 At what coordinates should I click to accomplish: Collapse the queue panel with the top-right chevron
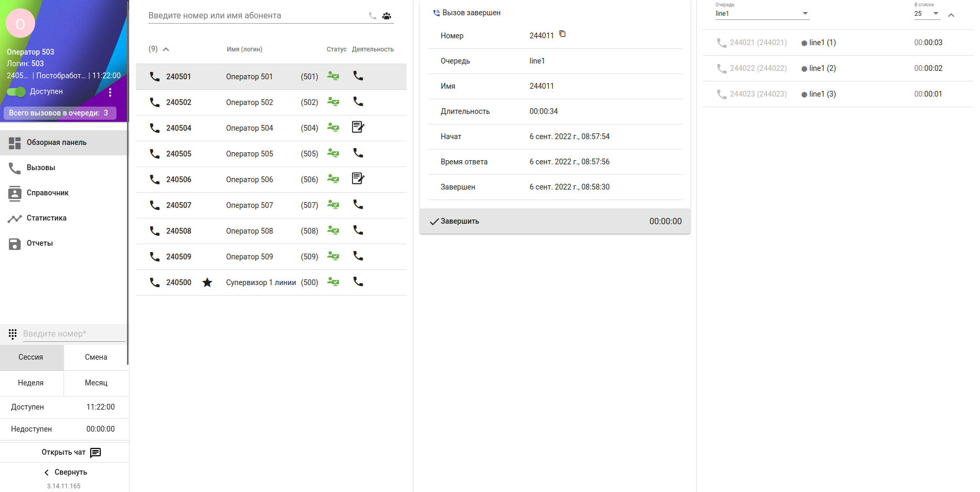(951, 15)
